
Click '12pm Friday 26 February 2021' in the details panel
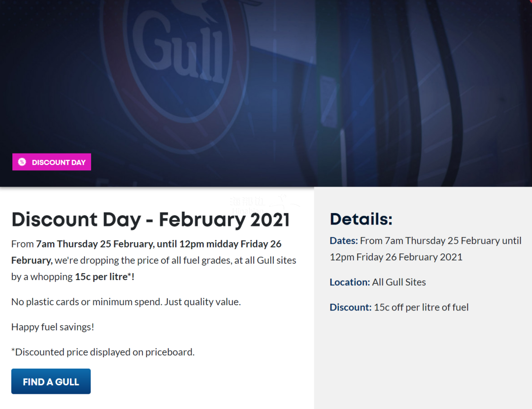(x=396, y=257)
